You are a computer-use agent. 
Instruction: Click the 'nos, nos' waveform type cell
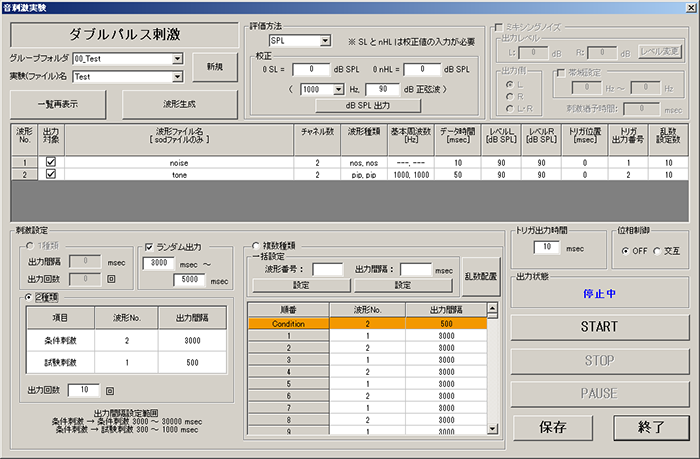(x=364, y=163)
